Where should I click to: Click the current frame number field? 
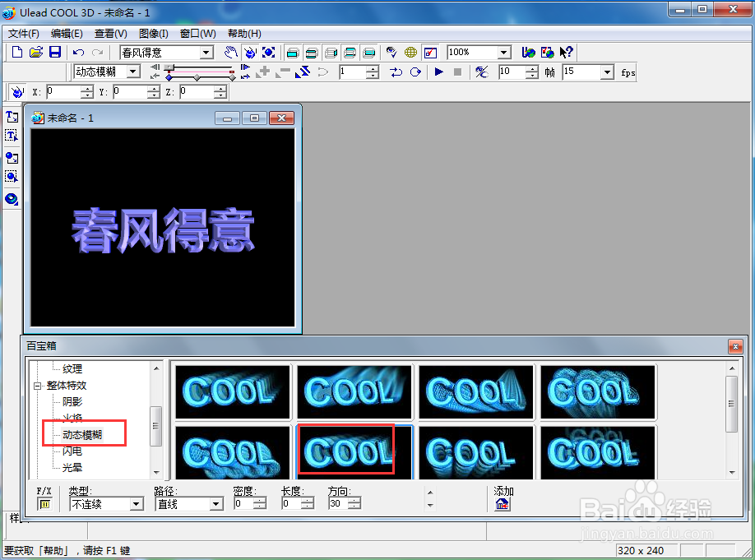[353, 72]
